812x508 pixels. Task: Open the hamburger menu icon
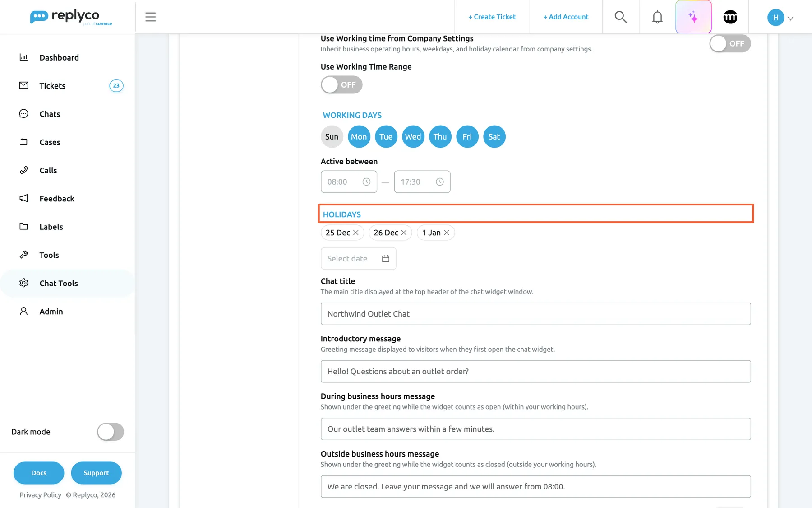[150, 17]
